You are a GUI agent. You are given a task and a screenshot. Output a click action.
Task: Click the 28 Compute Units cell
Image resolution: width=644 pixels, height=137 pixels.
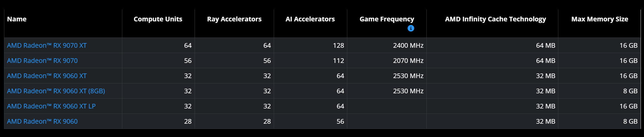187,122
